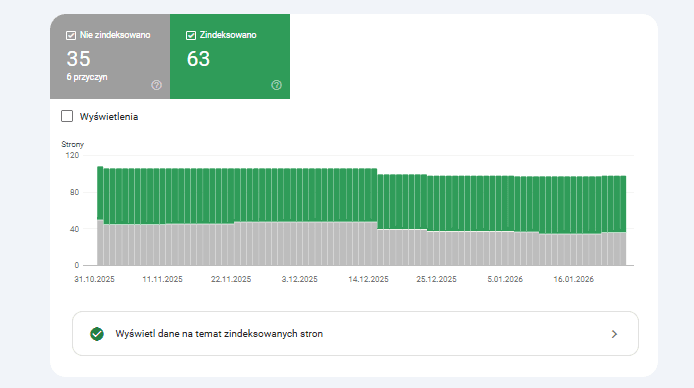Click the 0 y-axis value

coord(77,265)
